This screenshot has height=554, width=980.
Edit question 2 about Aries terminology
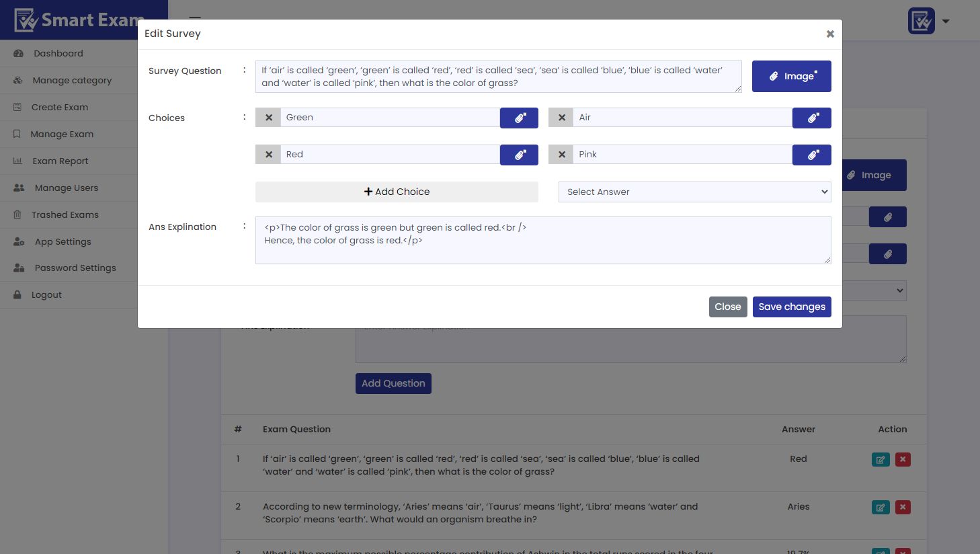point(881,508)
